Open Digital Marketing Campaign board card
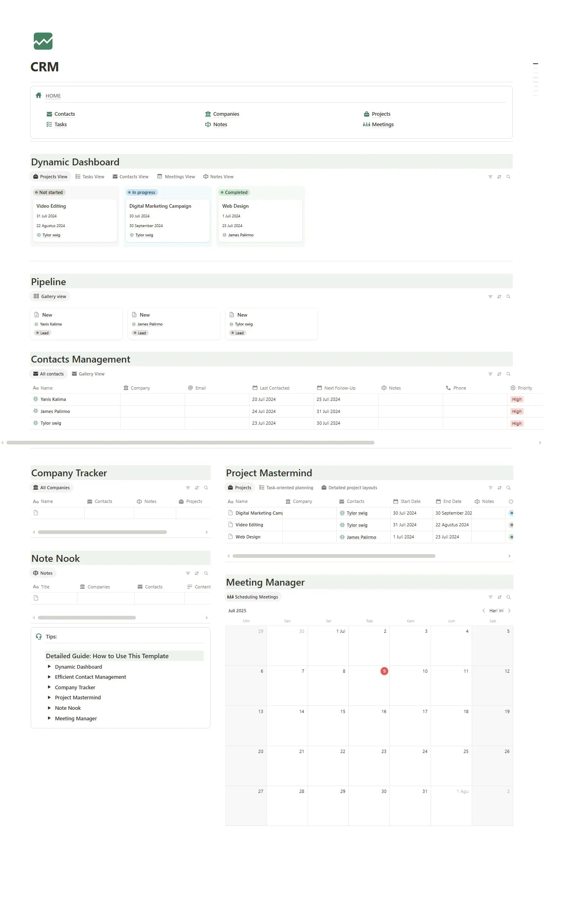This screenshot has height=924, width=562. point(168,221)
